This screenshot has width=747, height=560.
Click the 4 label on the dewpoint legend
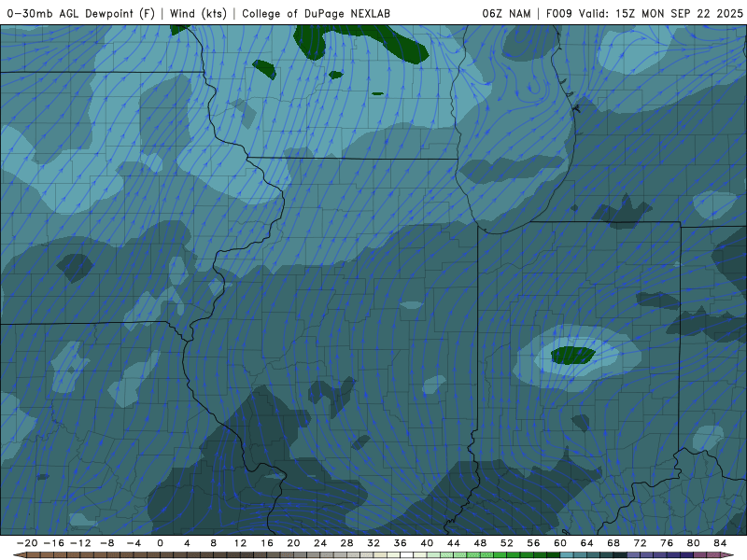click(x=187, y=543)
